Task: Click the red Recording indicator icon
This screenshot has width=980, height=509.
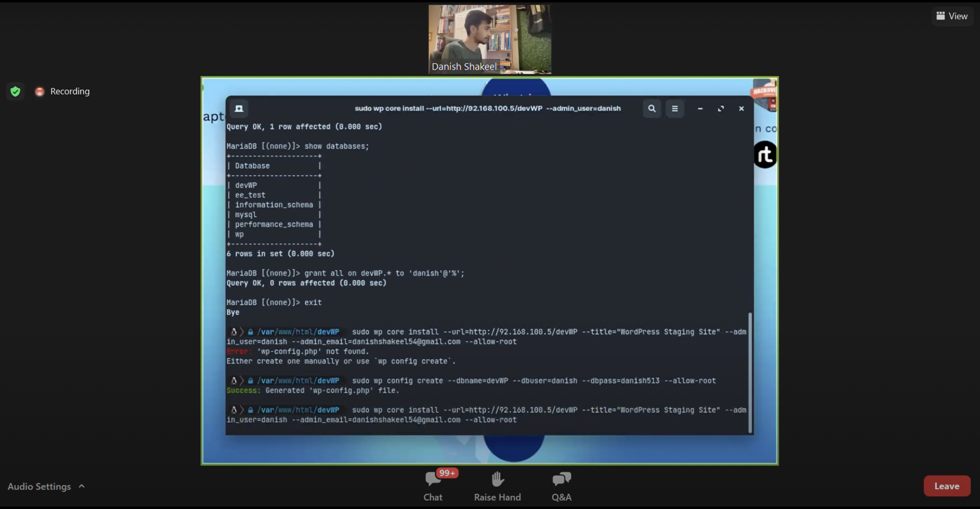Action: pyautogui.click(x=39, y=91)
